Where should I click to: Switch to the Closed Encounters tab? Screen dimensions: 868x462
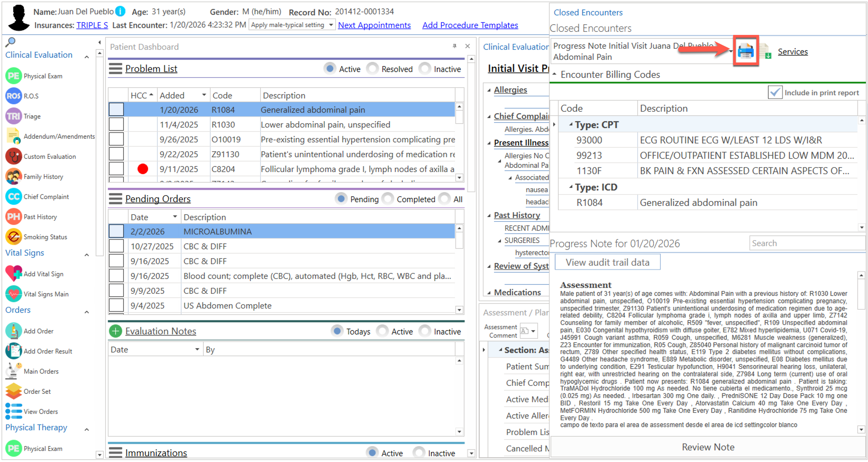[x=588, y=12]
